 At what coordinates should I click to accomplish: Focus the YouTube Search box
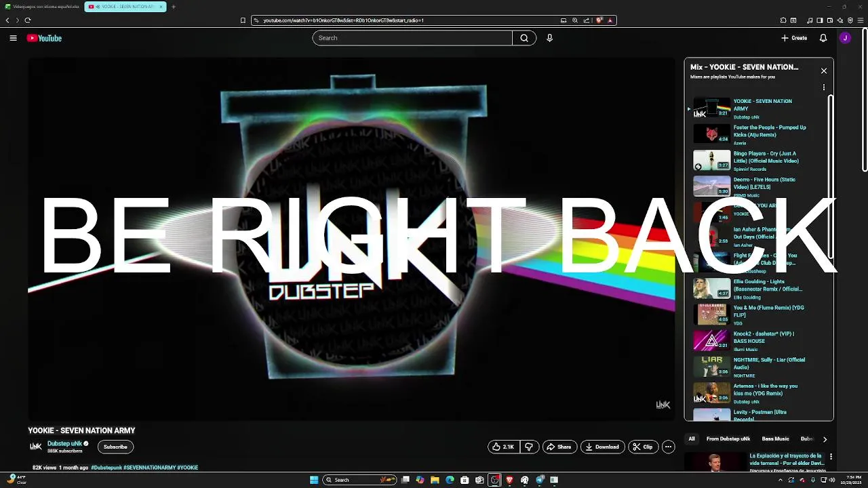(412, 38)
